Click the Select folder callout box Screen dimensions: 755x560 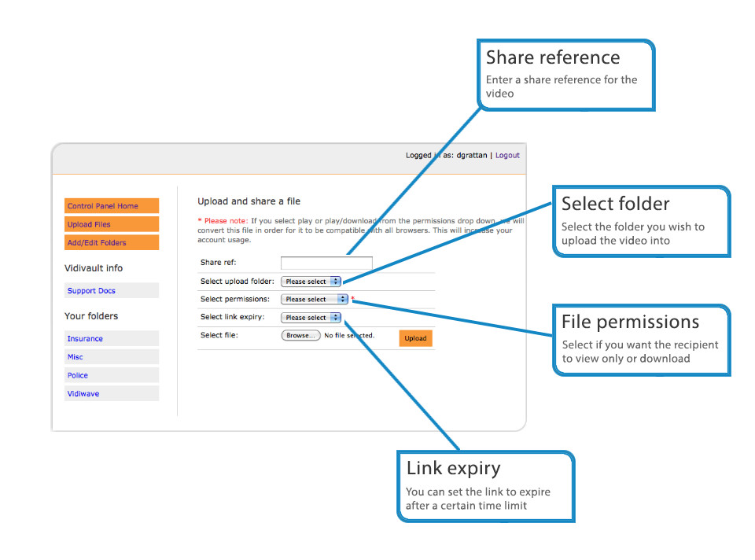[641, 221]
